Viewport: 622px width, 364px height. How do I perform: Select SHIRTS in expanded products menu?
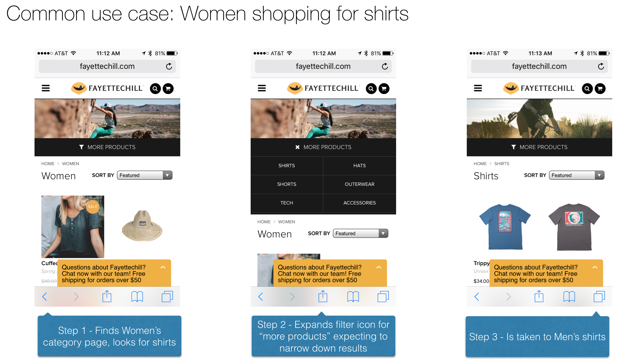point(287,166)
